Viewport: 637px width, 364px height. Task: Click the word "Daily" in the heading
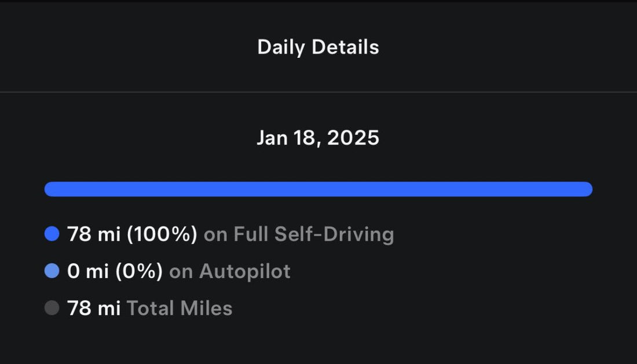click(x=281, y=47)
